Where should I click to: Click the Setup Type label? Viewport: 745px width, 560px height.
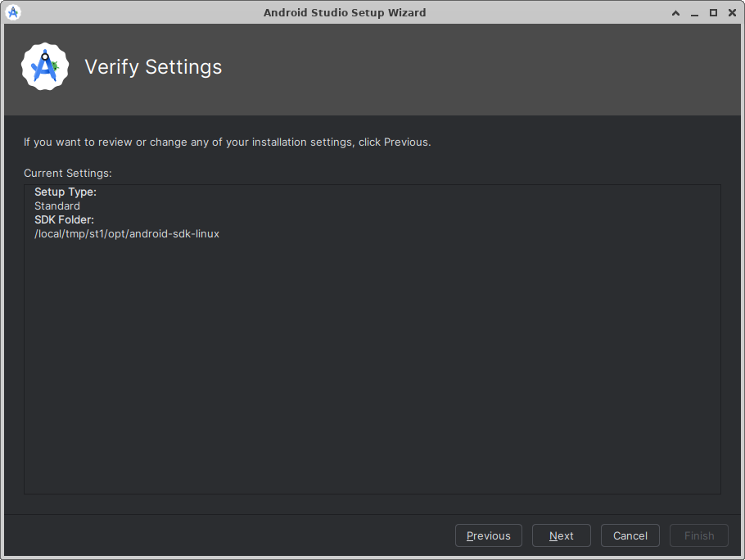point(65,192)
